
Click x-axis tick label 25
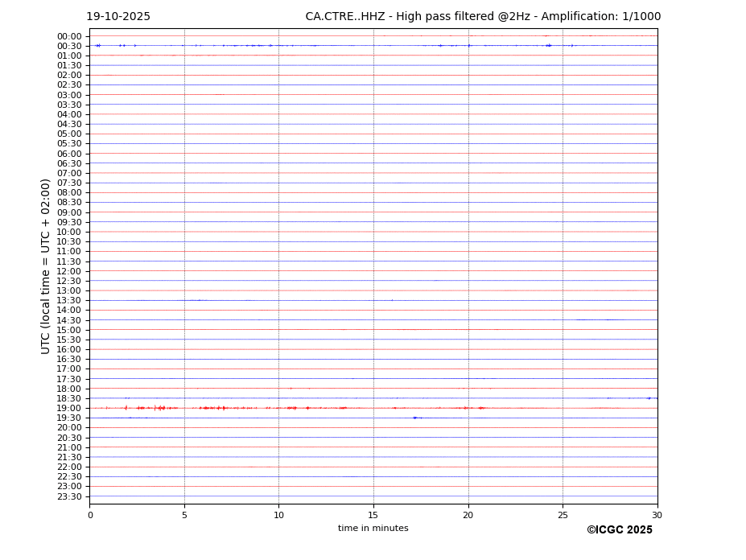[x=563, y=516]
